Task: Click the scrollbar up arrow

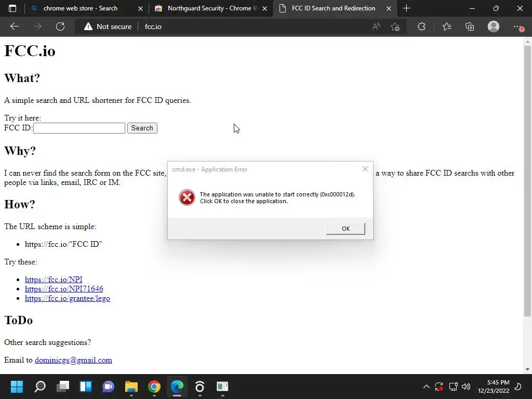Action: [527, 42]
